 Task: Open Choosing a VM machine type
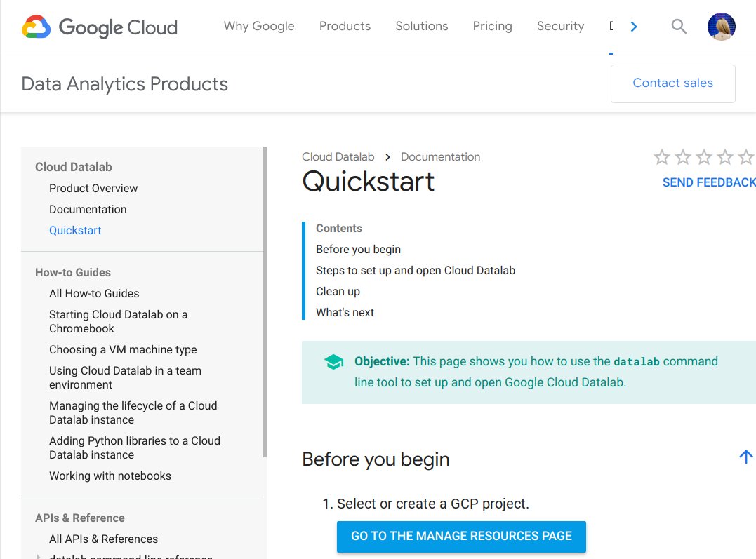123,349
